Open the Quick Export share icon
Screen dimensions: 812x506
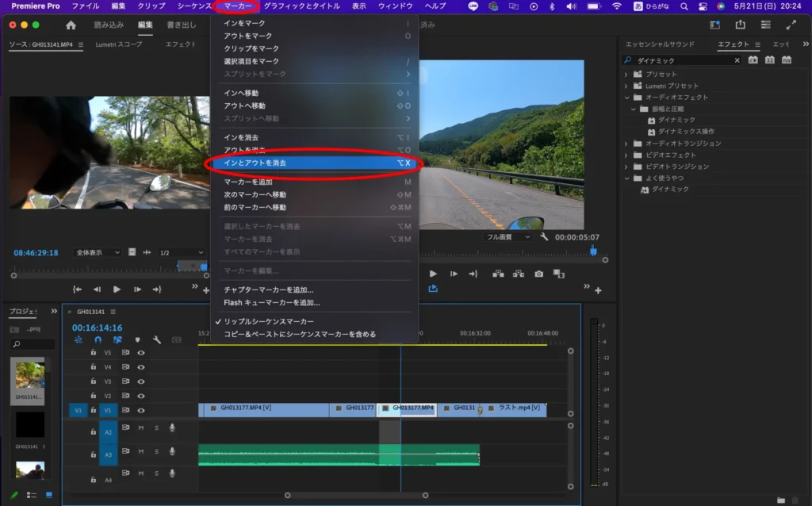(740, 25)
